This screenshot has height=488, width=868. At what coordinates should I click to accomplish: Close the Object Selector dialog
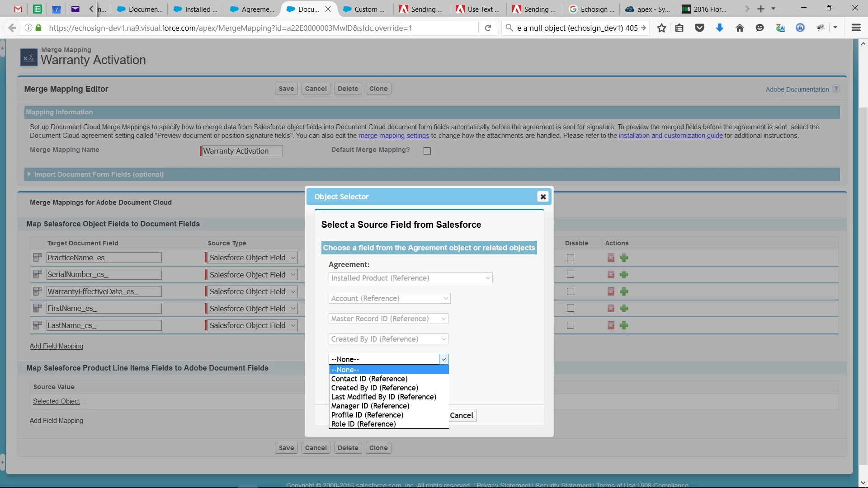(543, 197)
